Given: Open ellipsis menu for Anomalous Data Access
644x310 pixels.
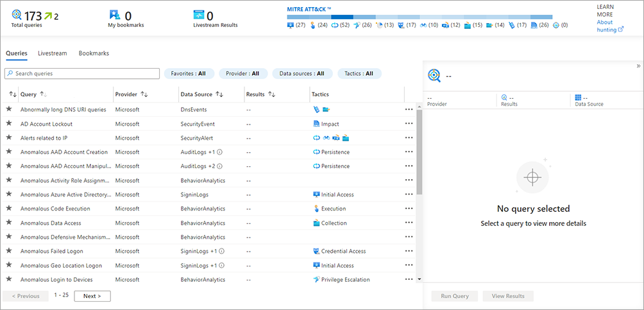Looking at the screenshot, I should 409,223.
